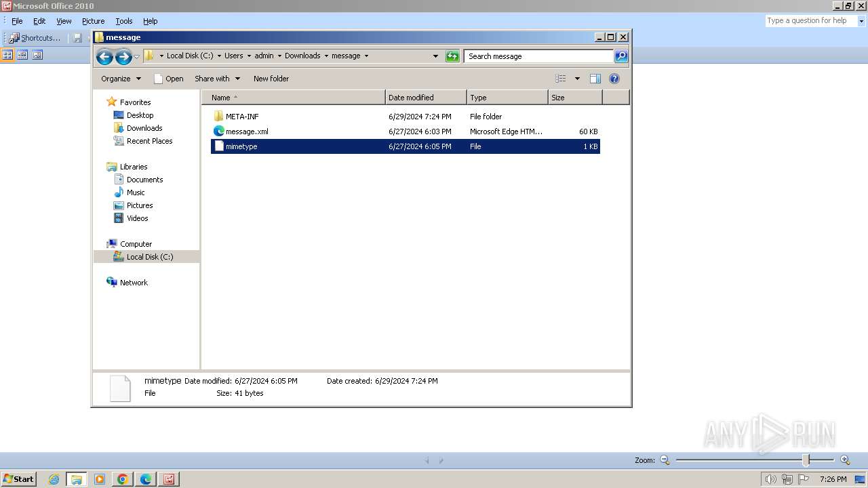
Task: Click the search magnifier icon
Action: 621,56
